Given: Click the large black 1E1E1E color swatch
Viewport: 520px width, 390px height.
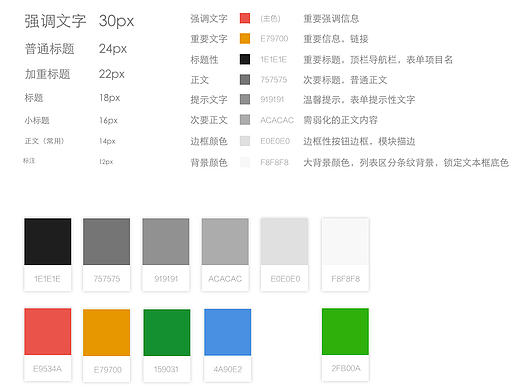Looking at the screenshot, I should (48, 242).
